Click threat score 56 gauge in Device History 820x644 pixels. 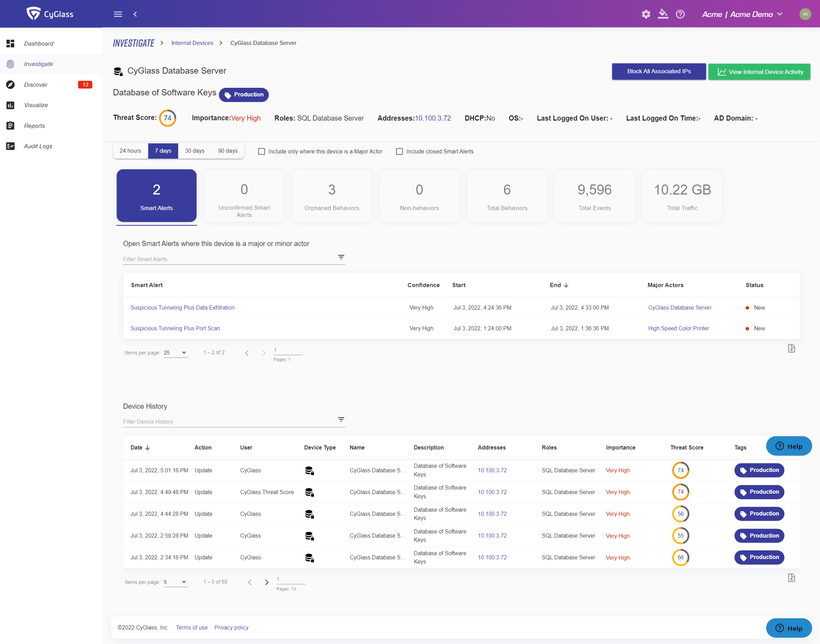coord(680,514)
